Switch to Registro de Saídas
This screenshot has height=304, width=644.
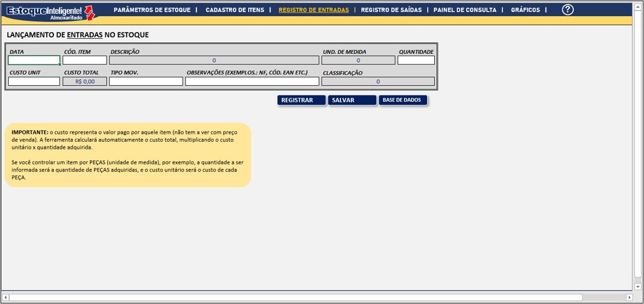tap(391, 10)
